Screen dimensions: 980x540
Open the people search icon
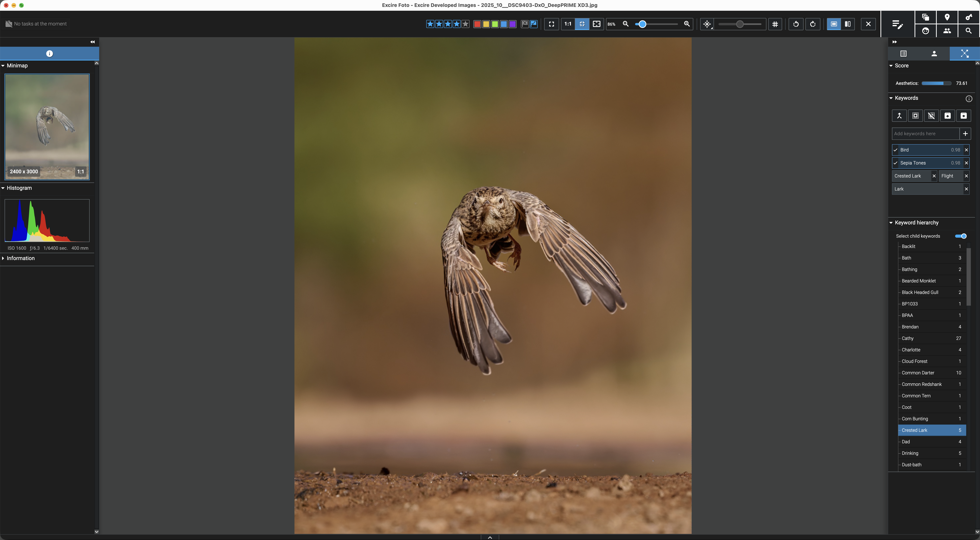947,31
